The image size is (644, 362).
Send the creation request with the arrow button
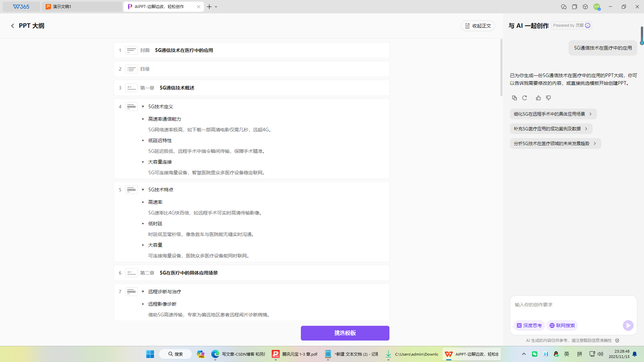pos(628,325)
